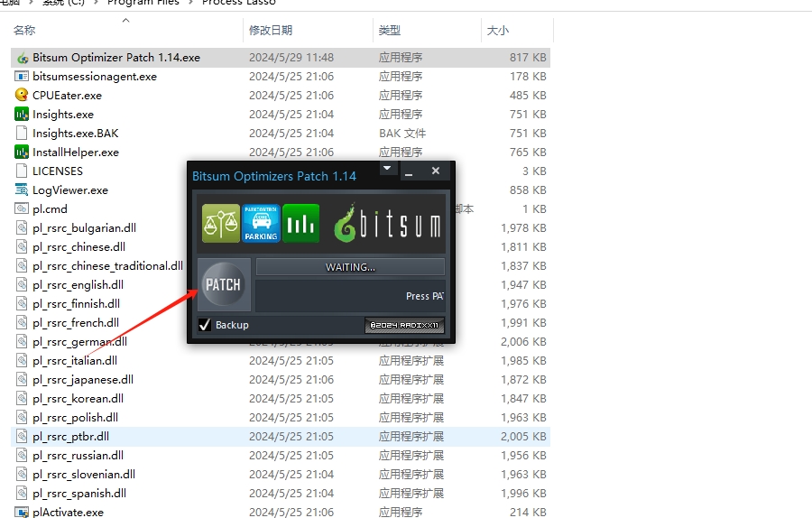Minimize the Bitsum Optimizers Patch window
Viewport: 812px width, 518px height.
point(409,172)
